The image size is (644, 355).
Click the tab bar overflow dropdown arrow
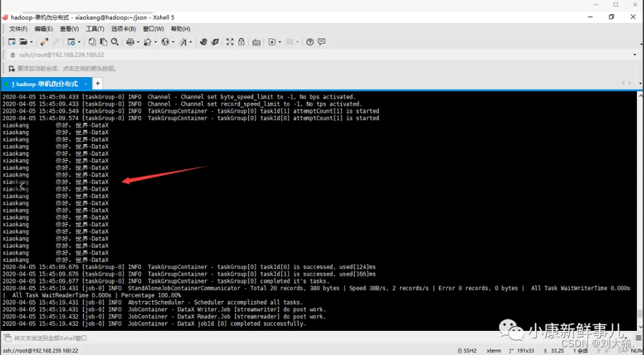(641, 83)
